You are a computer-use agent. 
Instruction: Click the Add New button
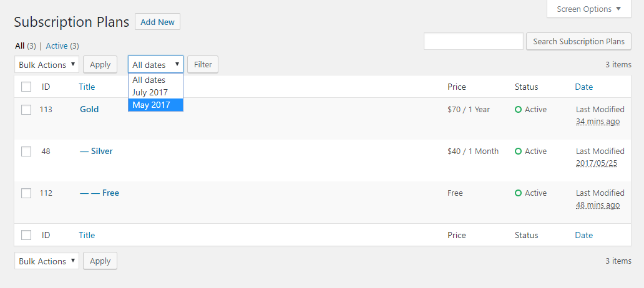coord(157,22)
